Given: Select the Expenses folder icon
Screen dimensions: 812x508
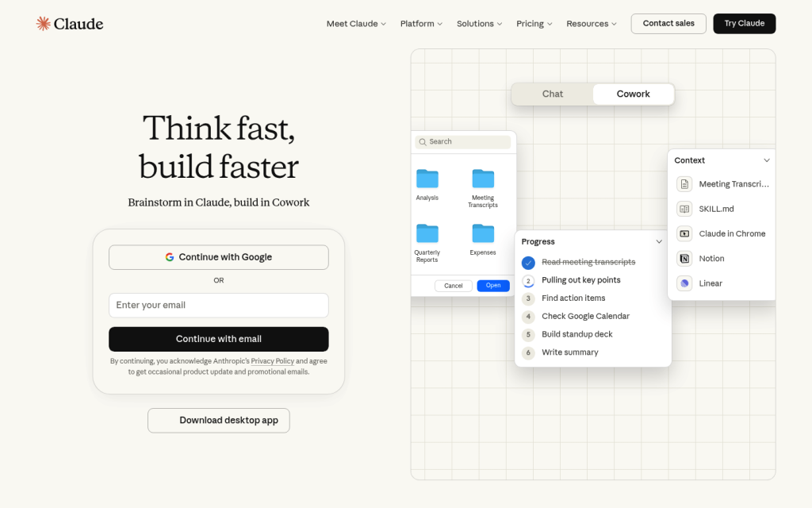Looking at the screenshot, I should tap(483, 233).
